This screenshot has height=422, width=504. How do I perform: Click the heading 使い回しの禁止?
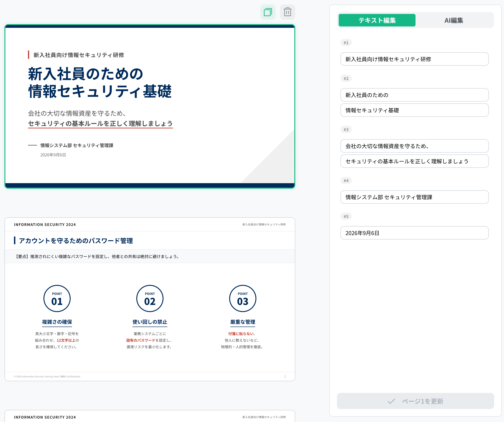(150, 322)
